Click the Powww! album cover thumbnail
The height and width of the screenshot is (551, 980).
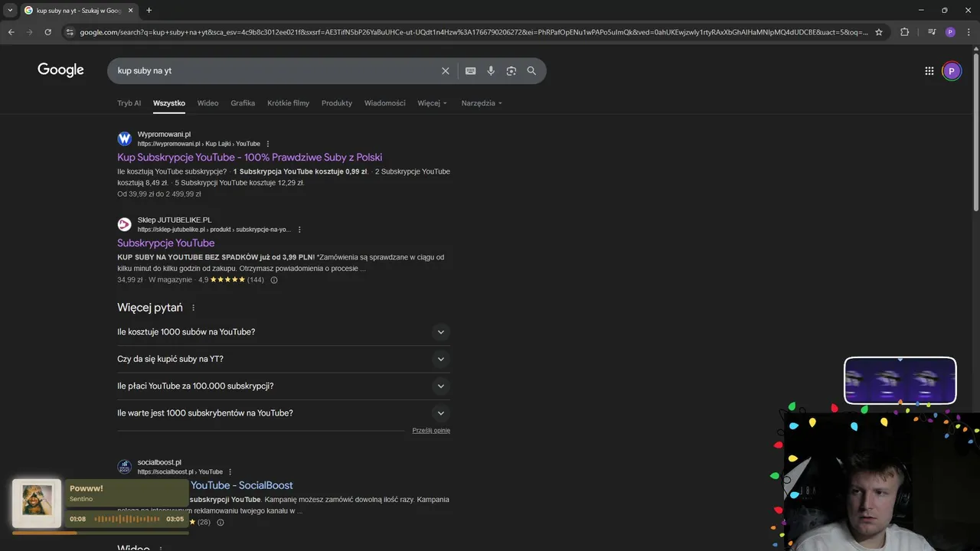click(x=37, y=503)
